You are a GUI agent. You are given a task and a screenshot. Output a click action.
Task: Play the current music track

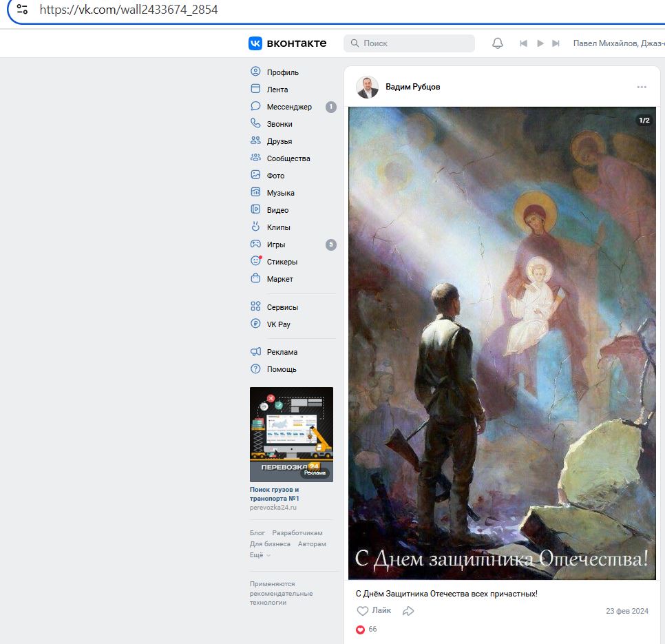(x=540, y=43)
